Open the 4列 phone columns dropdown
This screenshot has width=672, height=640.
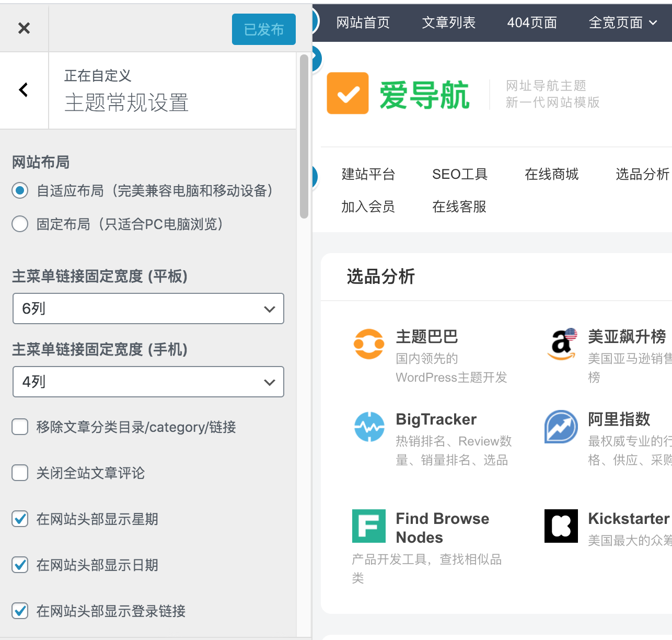pos(148,382)
